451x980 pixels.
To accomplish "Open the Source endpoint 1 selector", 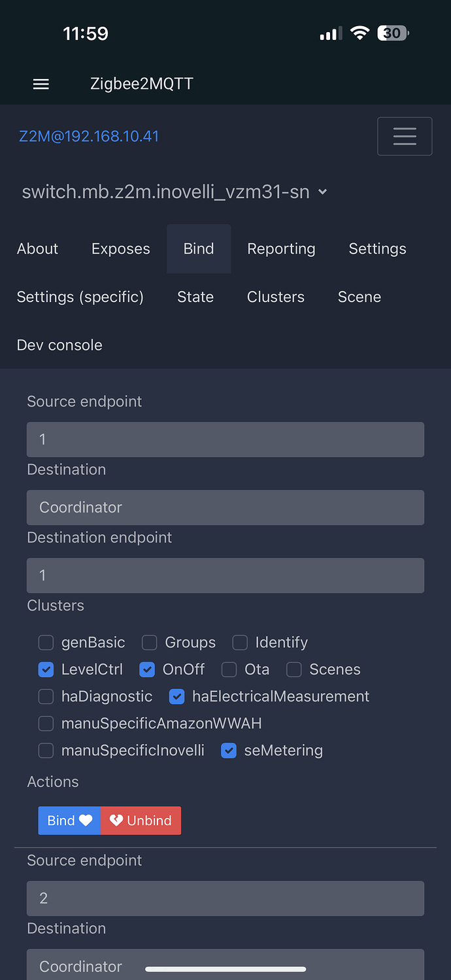I will coord(225,439).
